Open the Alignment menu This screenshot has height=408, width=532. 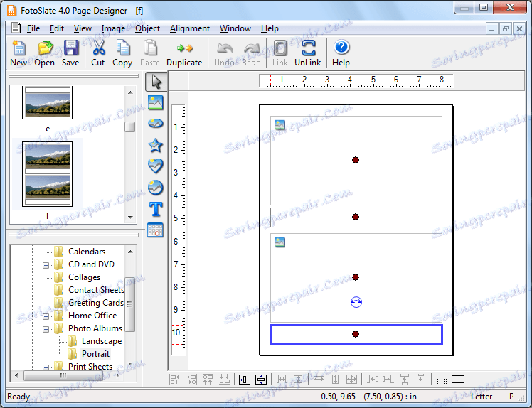(190, 28)
